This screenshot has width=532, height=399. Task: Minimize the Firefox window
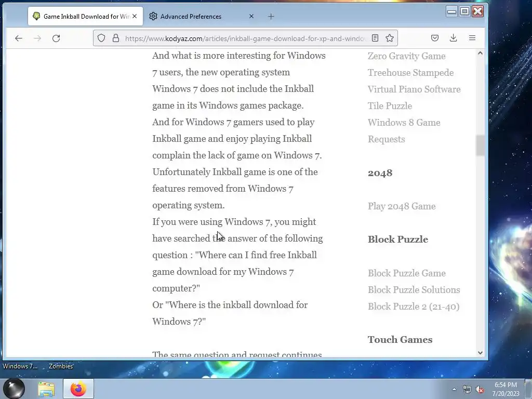(x=451, y=11)
